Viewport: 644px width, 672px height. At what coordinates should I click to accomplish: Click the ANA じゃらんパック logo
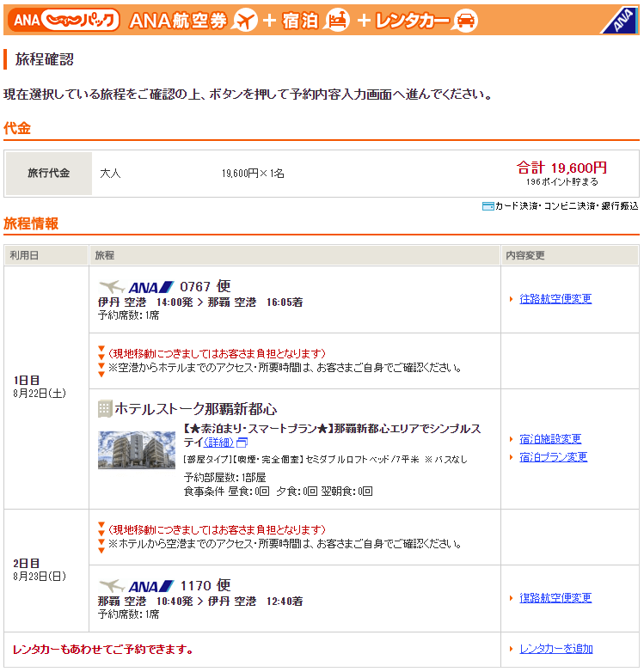(x=65, y=20)
